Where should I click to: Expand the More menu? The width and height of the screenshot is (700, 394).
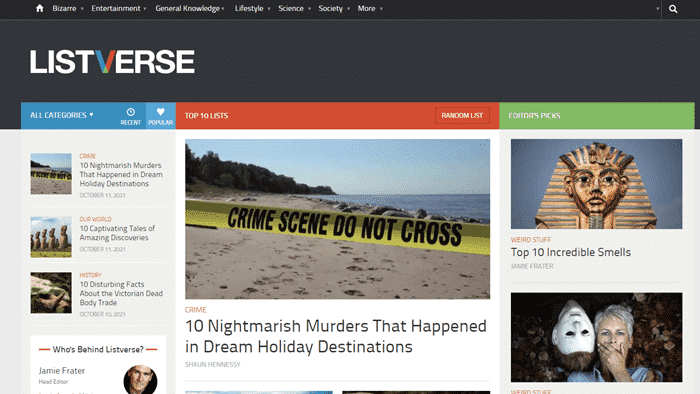click(x=370, y=8)
